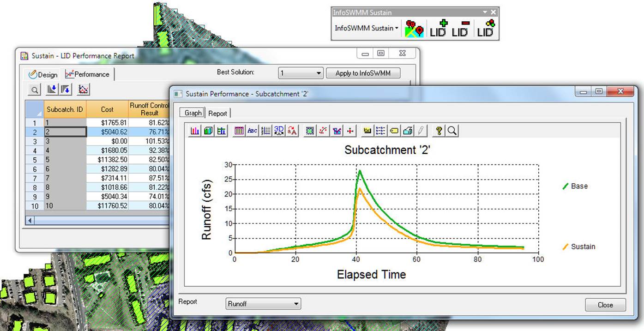Open the ABC font settings for the chart
The height and width of the screenshot is (331, 644).
[x=252, y=130]
